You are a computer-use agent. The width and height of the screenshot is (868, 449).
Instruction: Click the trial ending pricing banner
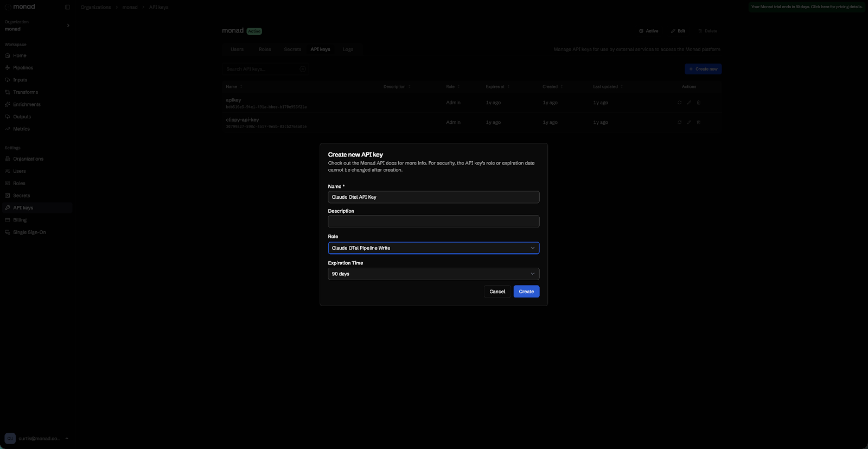[x=807, y=7]
